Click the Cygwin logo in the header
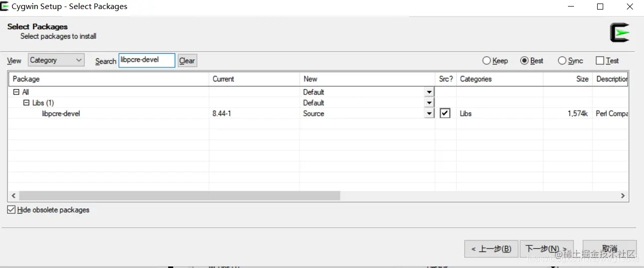The image size is (644, 268). coord(620,33)
